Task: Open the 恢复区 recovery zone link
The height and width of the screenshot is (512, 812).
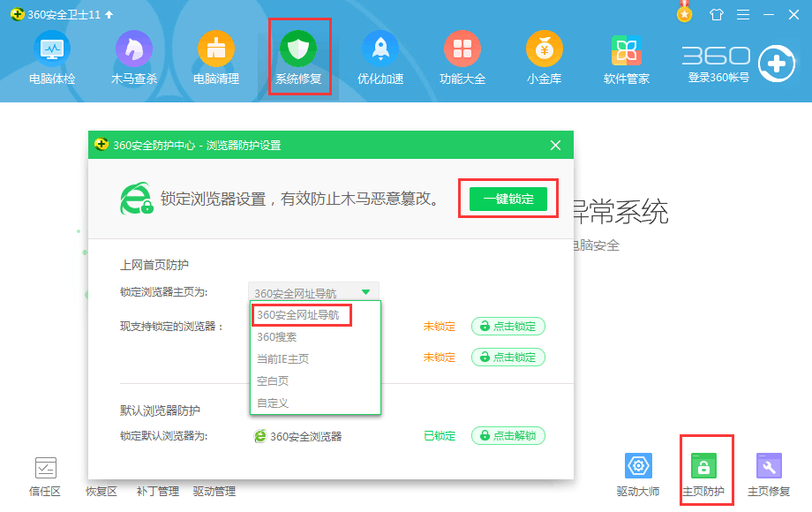Action: pos(101,492)
